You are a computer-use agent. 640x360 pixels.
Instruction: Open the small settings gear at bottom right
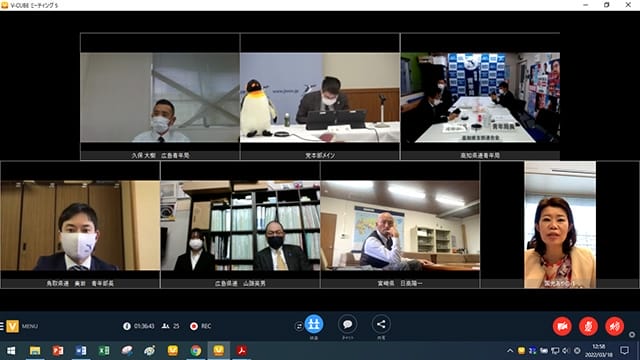632,335
